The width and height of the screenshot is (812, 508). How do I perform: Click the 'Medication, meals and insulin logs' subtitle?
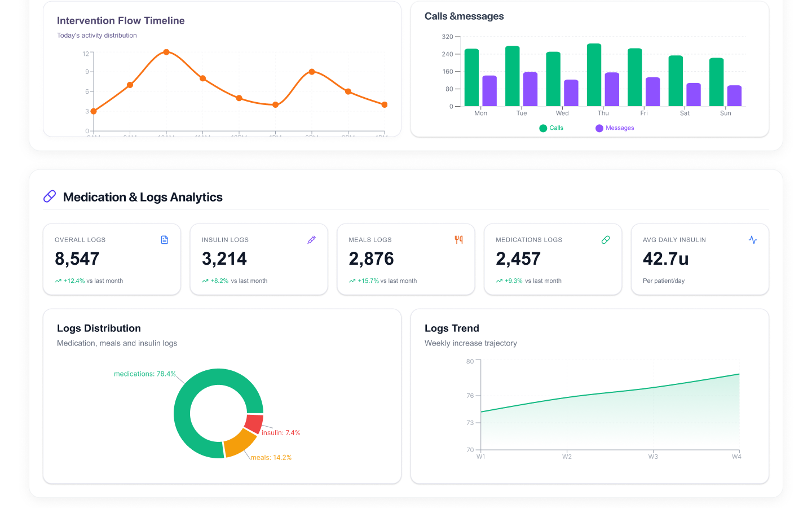tap(117, 343)
